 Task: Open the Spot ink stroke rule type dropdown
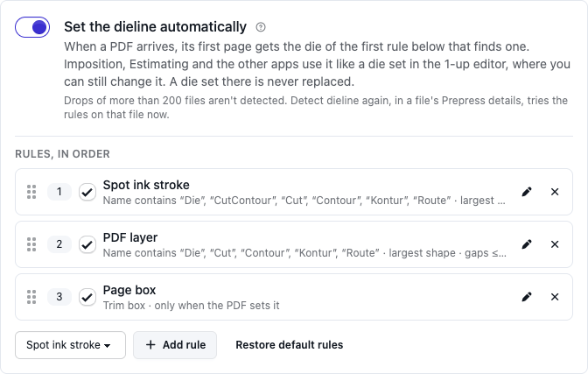click(70, 345)
